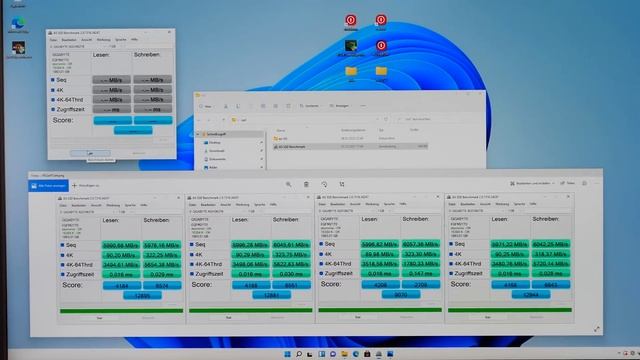Open red icon beside green game icon
Image resolution: width=640 pixels, height=360 pixels.
(381, 48)
